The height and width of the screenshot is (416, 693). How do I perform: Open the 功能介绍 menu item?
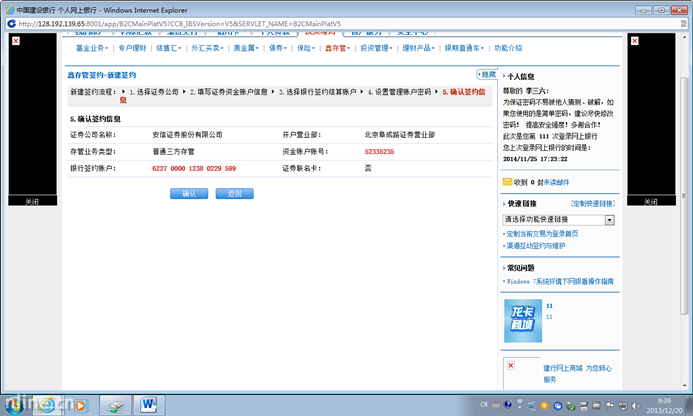coord(508,48)
